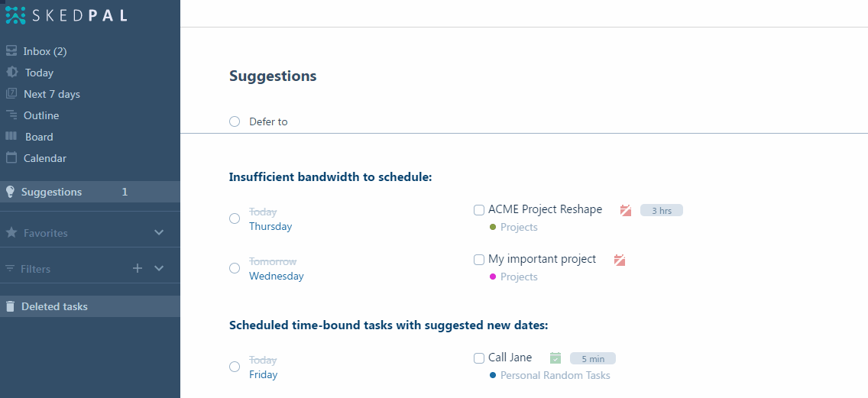Viewport: 868px width, 398px height.
Task: Mark Call Jane task as complete
Action: [479, 358]
